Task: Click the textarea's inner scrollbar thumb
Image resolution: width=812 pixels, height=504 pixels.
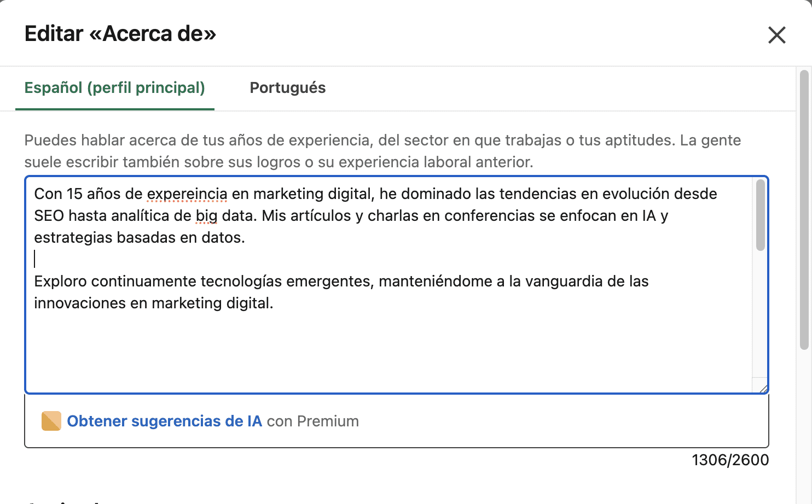Action: click(x=760, y=215)
